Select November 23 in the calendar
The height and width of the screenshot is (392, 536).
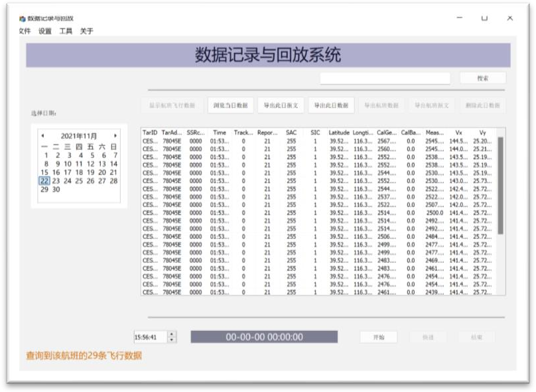click(56, 181)
